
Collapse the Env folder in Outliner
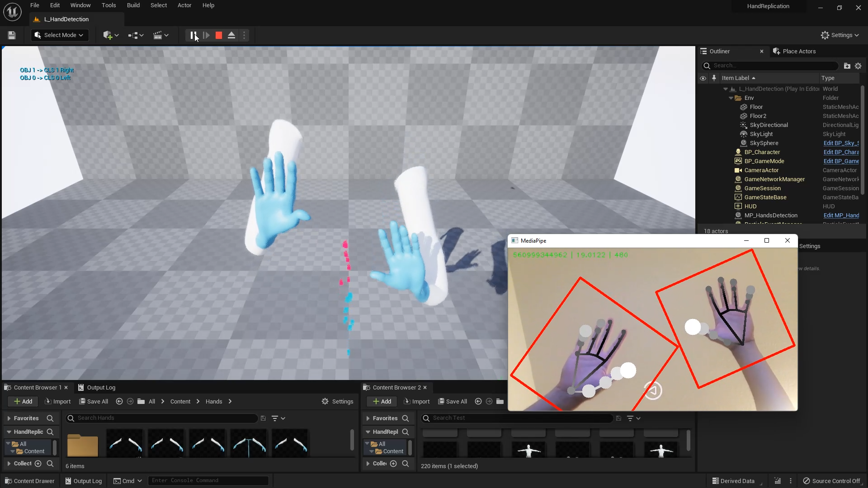[731, 98]
